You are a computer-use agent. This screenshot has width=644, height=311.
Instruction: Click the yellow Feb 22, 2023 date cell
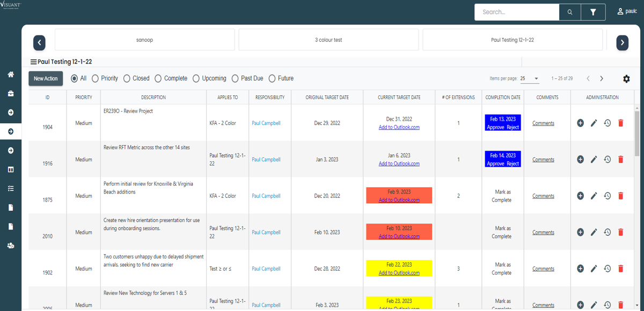[x=399, y=268]
